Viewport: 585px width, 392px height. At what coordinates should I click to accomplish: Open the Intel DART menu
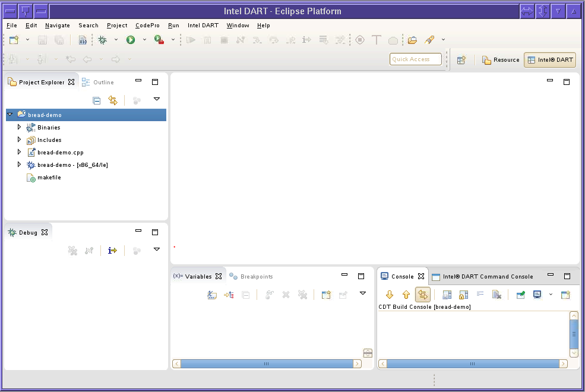pyautogui.click(x=203, y=26)
